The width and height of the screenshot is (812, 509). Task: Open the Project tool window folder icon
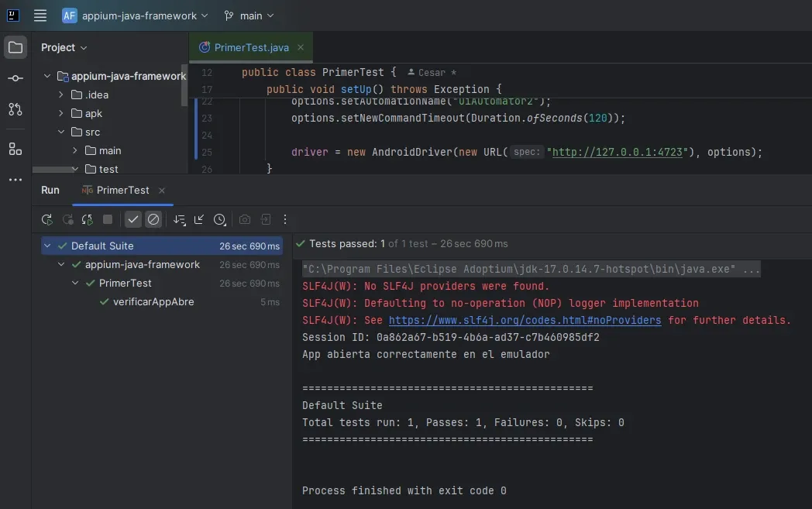[15, 47]
